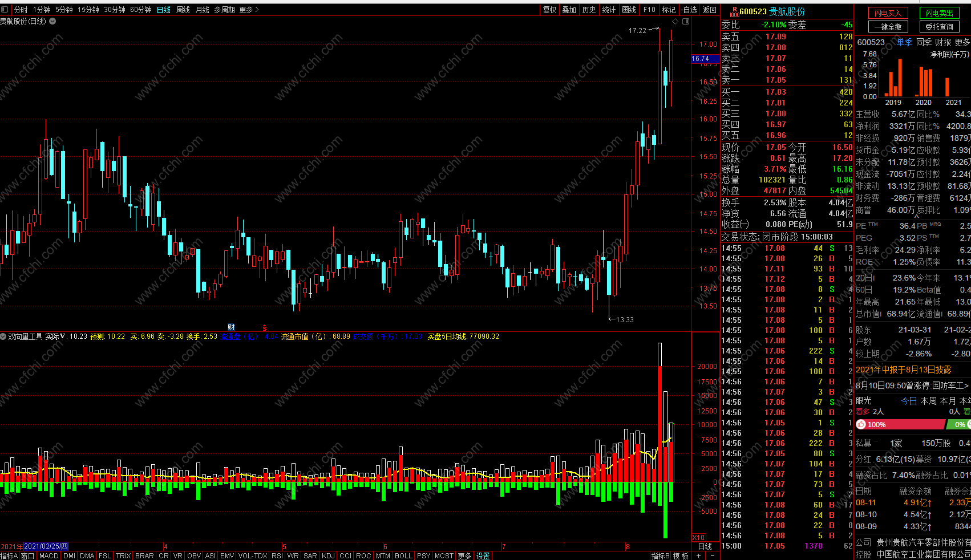
Task: Switch to 分时 intraday view
Action: point(21,10)
